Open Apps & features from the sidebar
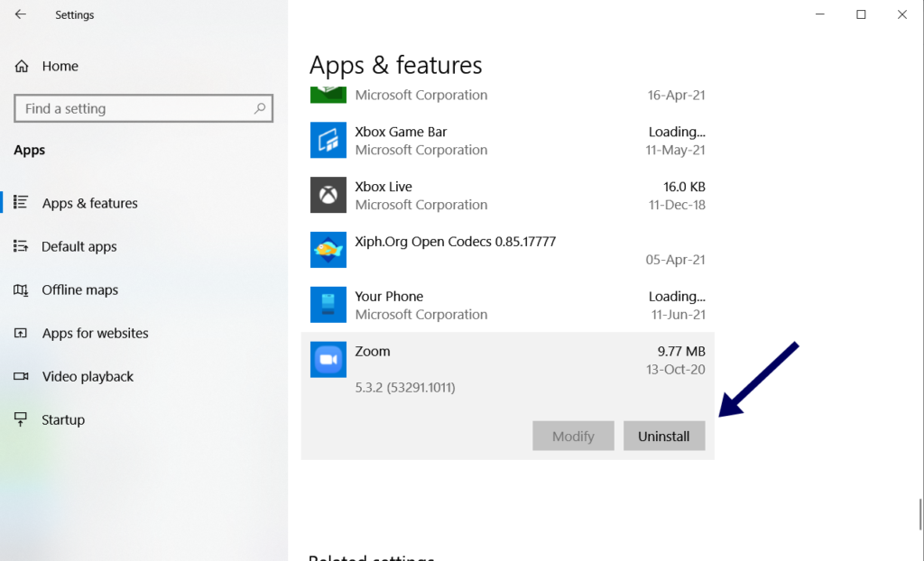 pos(89,203)
